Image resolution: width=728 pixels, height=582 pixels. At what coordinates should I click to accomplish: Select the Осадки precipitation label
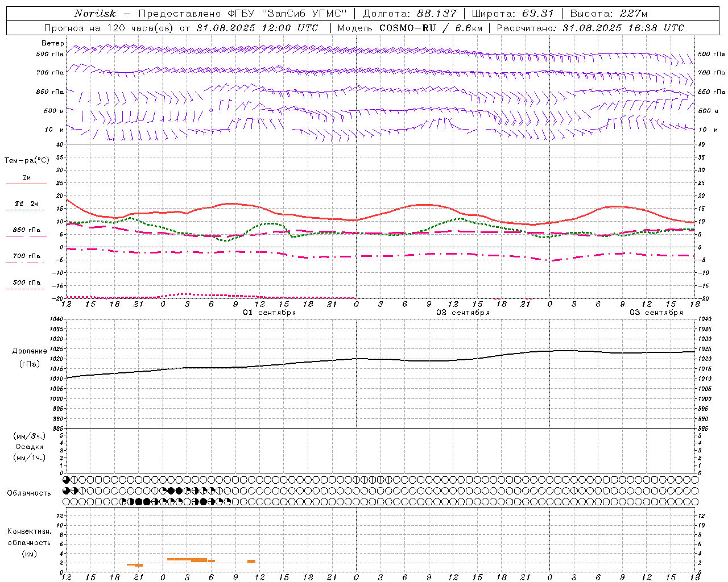point(30,447)
